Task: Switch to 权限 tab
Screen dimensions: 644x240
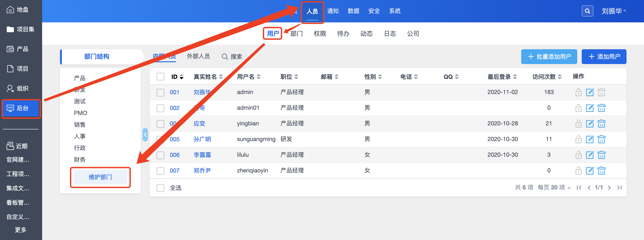Action: coord(320,33)
